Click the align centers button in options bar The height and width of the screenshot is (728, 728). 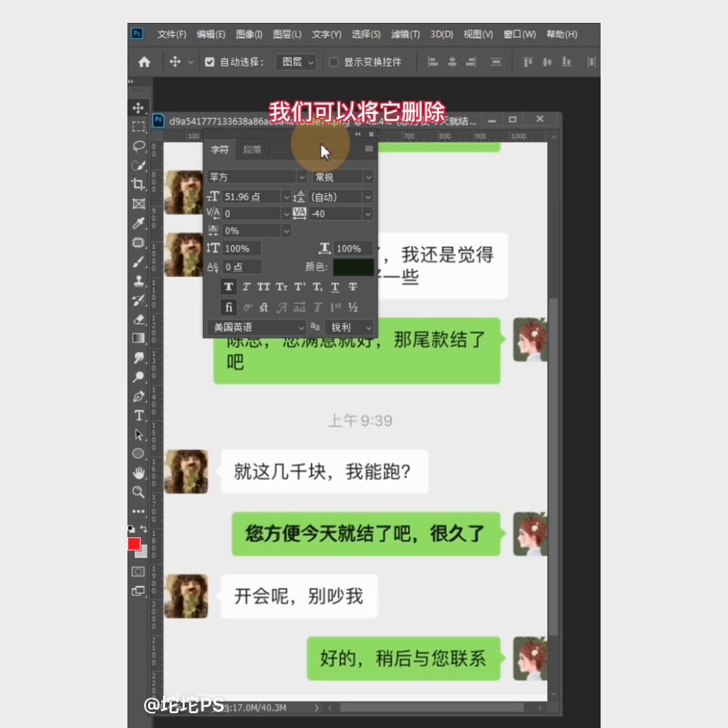pos(453,62)
